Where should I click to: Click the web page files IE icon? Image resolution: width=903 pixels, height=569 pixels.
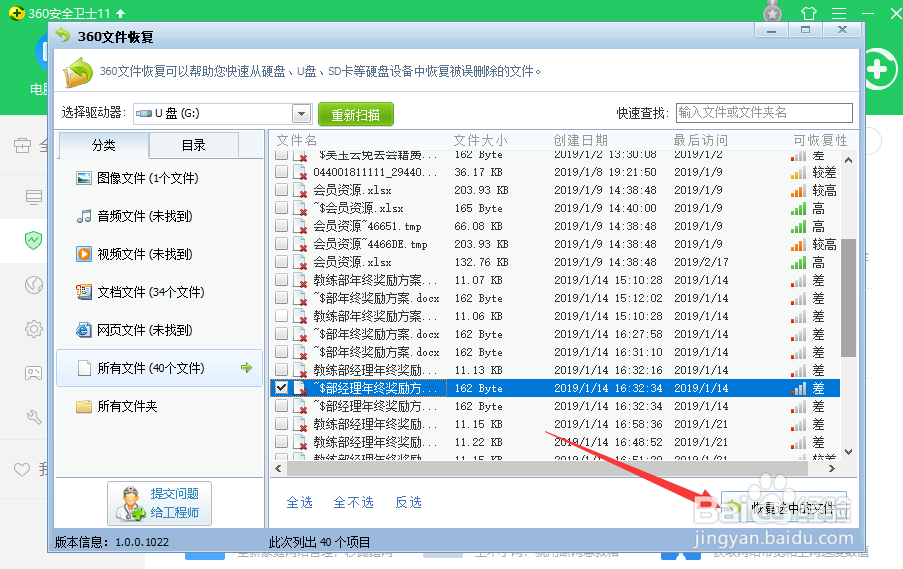[x=84, y=330]
